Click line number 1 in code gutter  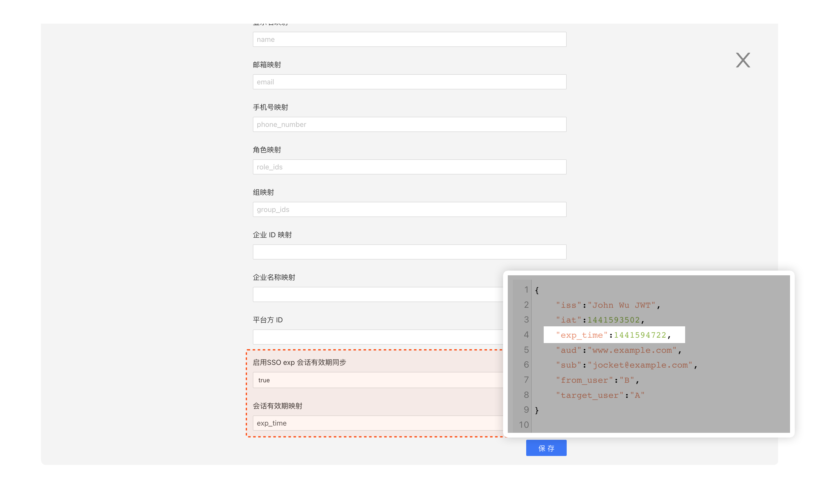coord(526,290)
